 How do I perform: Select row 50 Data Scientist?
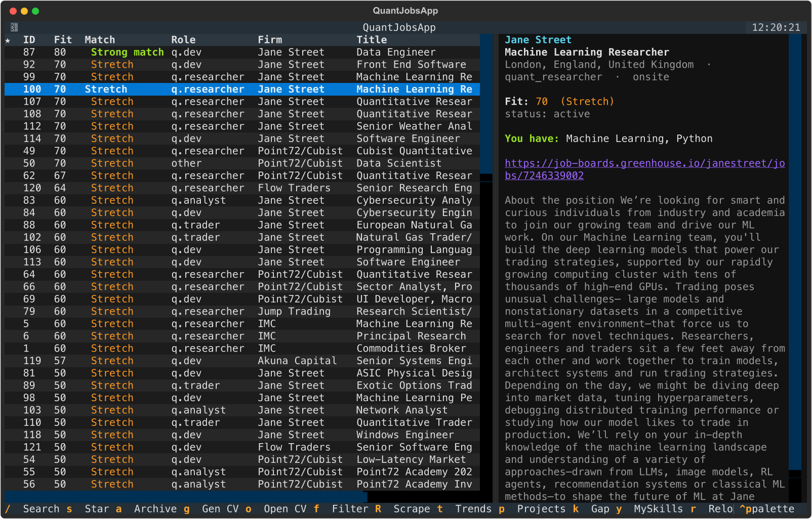[x=242, y=163]
